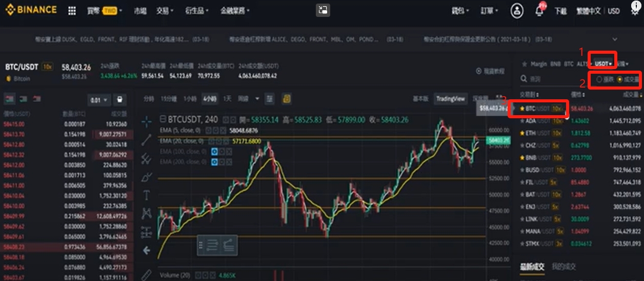Select the text annotation tool
644x281 pixels.
(x=147, y=195)
